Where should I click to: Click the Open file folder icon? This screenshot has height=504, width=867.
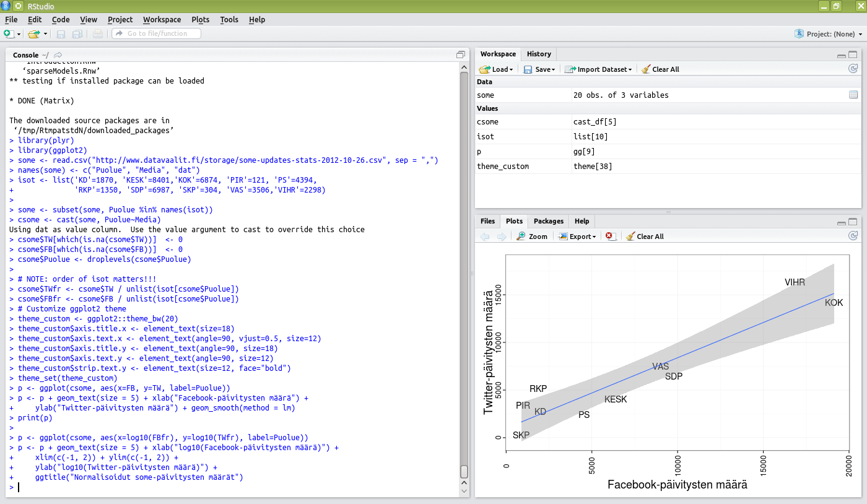point(33,33)
